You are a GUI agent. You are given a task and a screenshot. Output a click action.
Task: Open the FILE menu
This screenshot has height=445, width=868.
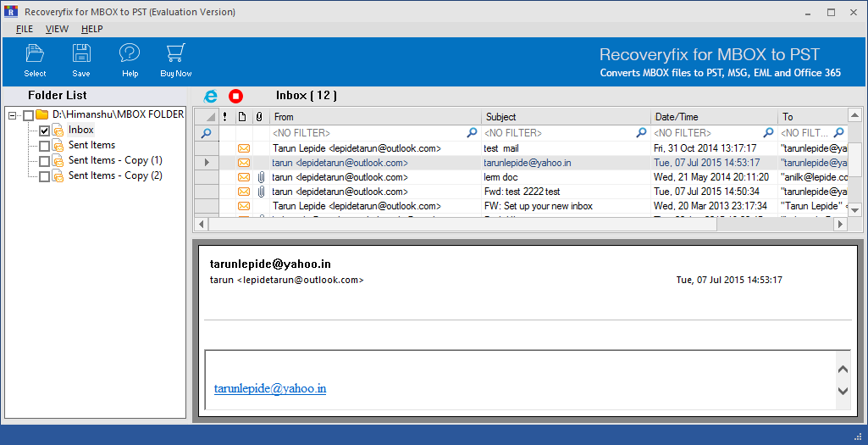click(x=25, y=29)
